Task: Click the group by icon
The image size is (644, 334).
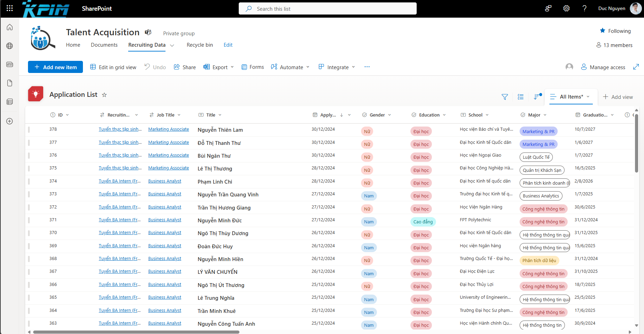Action: pyautogui.click(x=521, y=97)
